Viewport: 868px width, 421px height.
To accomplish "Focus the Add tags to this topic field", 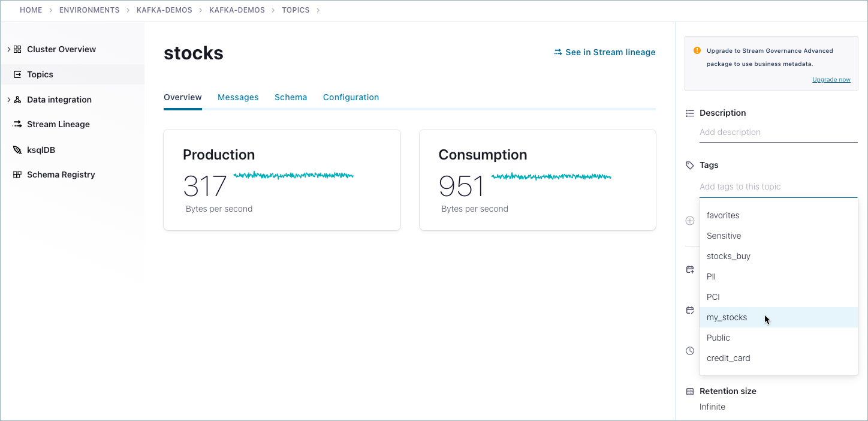I will [778, 187].
